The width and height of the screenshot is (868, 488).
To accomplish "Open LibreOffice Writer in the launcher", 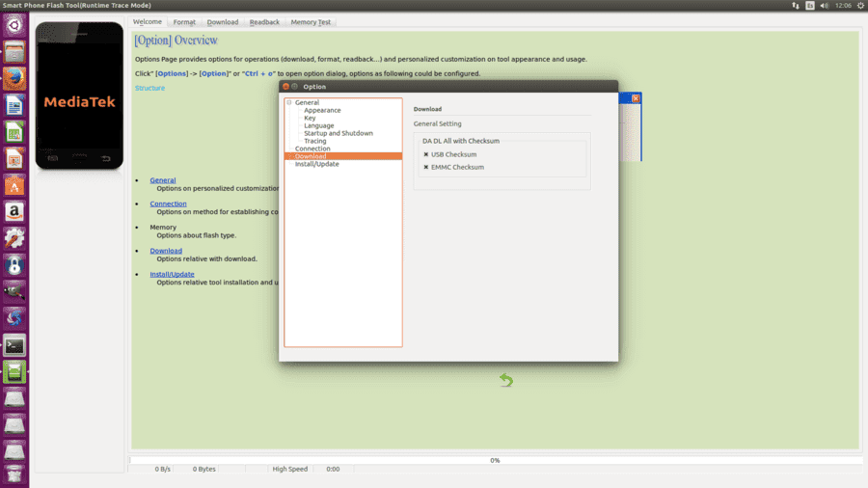I will [14, 105].
